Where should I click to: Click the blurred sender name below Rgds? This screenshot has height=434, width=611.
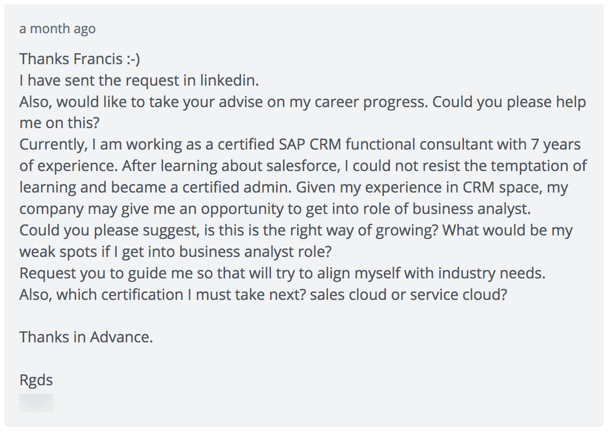(36, 403)
